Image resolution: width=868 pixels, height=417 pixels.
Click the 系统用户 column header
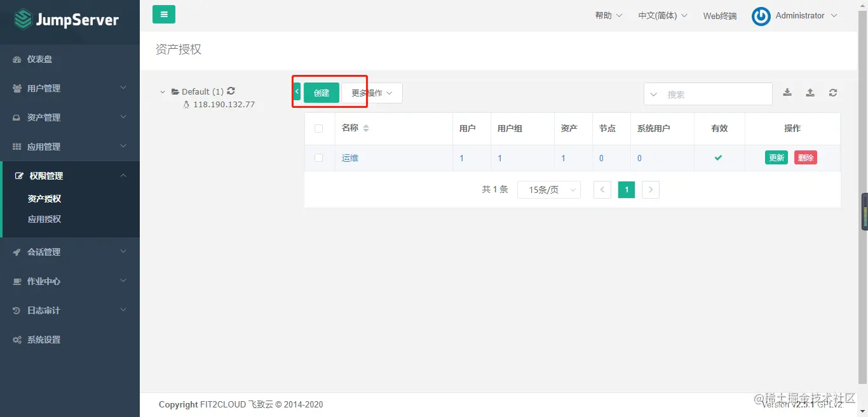[x=654, y=128]
